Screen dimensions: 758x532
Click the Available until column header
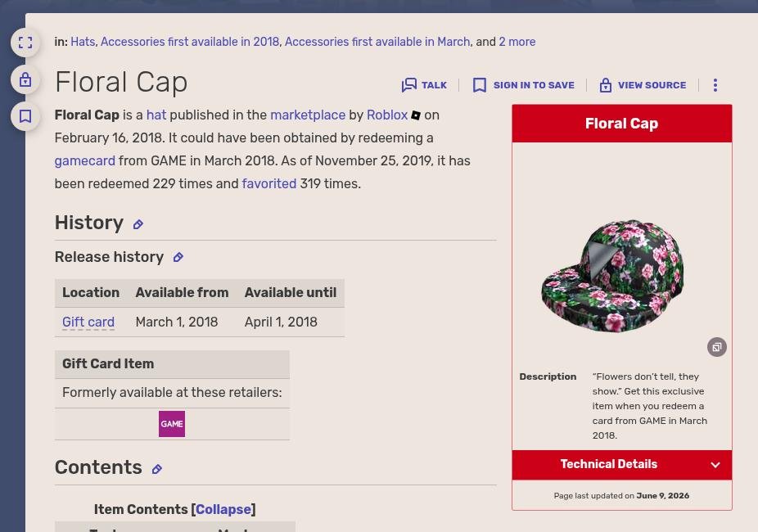(x=291, y=292)
